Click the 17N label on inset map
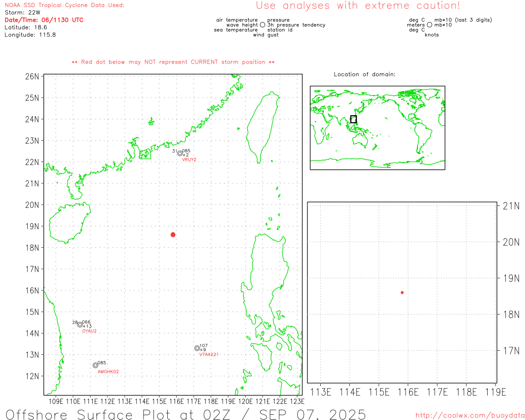Screen dimensions: 525x420 511,351
